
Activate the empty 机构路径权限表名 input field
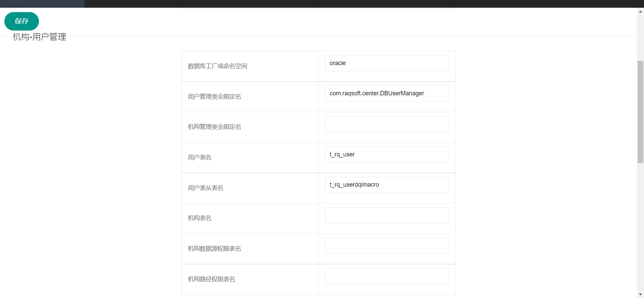click(x=387, y=276)
